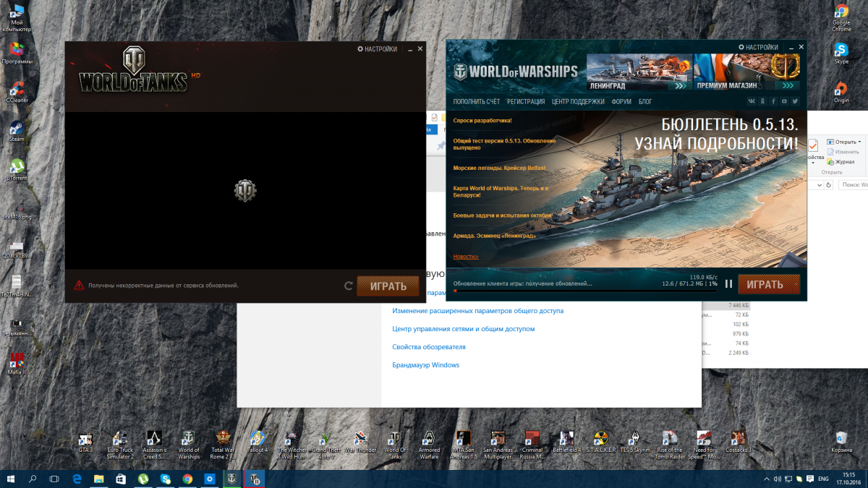868x488 pixels.
Task: Click the Odnoklassniki social network icon
Action: [763, 102]
